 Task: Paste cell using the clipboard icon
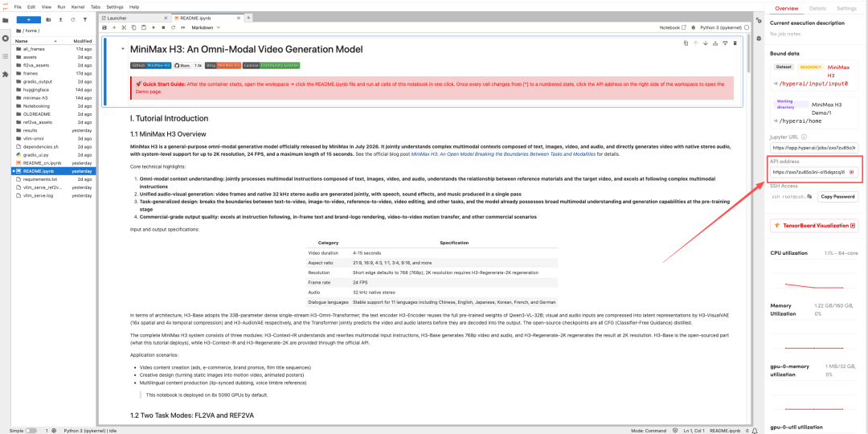(x=144, y=27)
